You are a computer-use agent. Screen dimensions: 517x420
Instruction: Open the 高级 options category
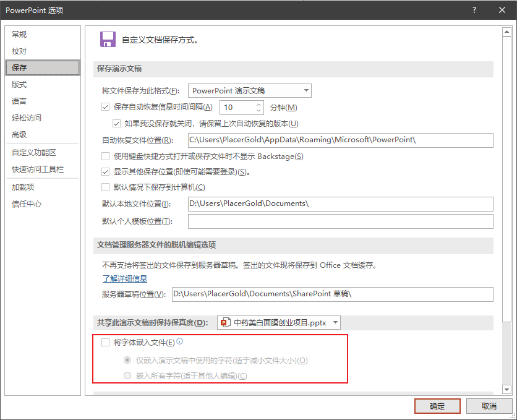pos(43,134)
